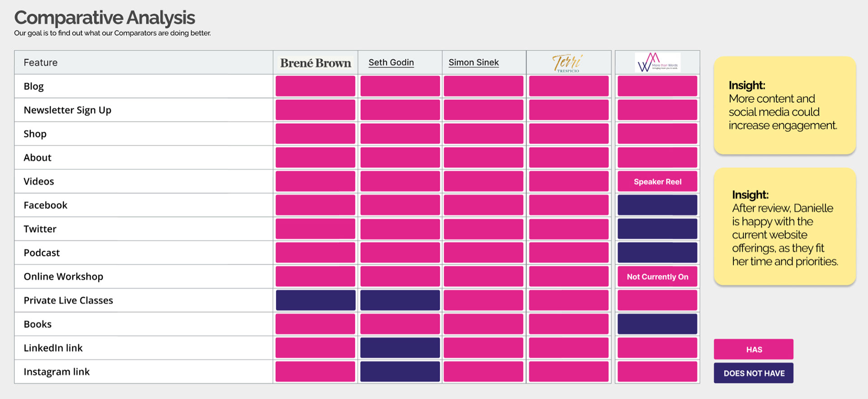Select the Shop row label
Viewport: 868px width, 399px height.
point(35,134)
